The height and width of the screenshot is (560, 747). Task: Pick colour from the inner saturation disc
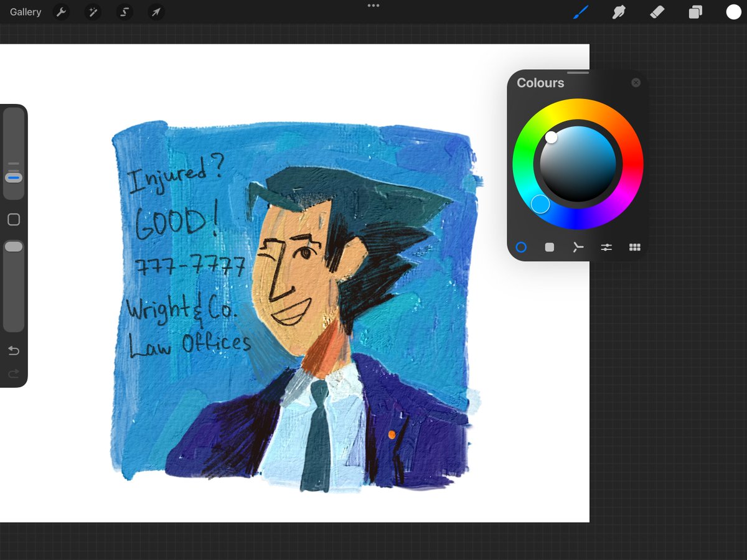578,164
